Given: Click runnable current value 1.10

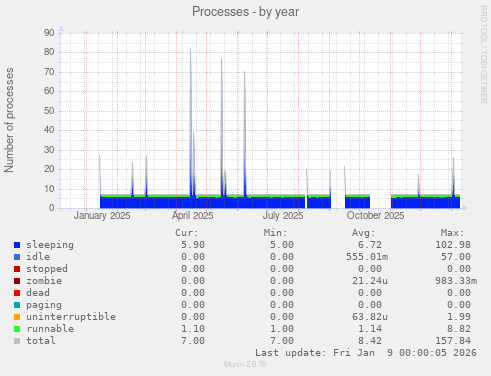Looking at the screenshot, I should point(193,329).
